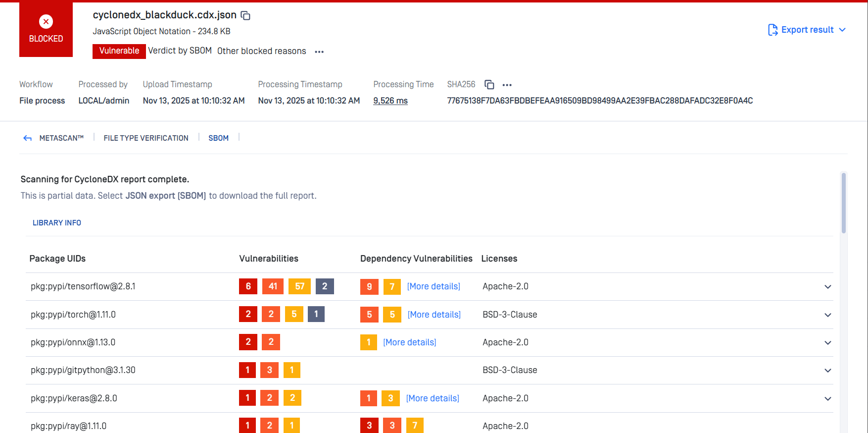Click the orange 41 badge for tensorflow
This screenshot has width=868, height=433.
[x=273, y=286]
